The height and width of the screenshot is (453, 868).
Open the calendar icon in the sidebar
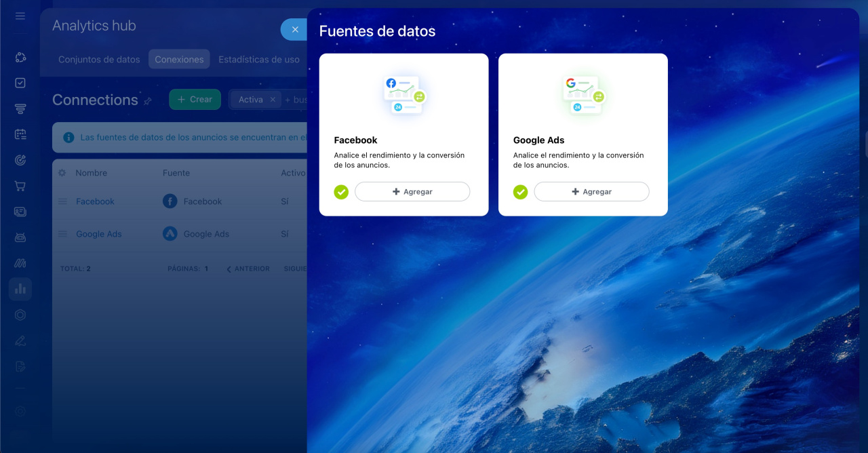pyautogui.click(x=20, y=134)
